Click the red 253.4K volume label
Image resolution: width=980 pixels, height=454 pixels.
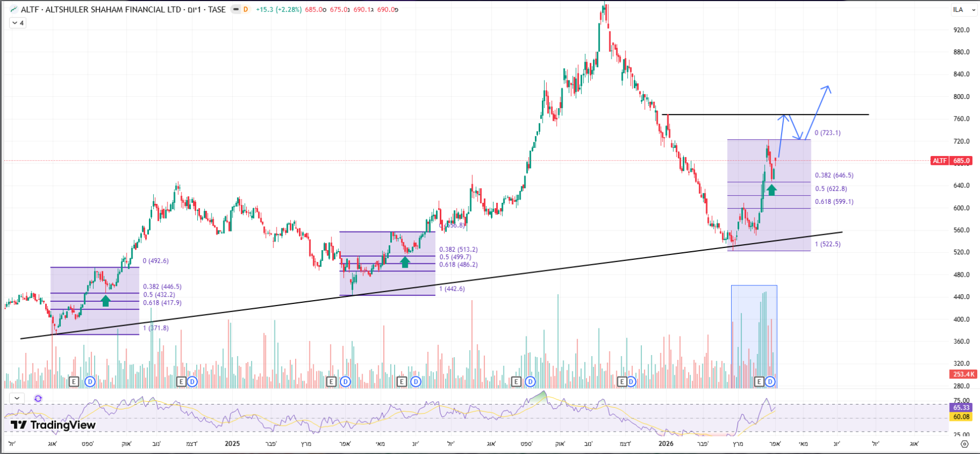tap(963, 374)
